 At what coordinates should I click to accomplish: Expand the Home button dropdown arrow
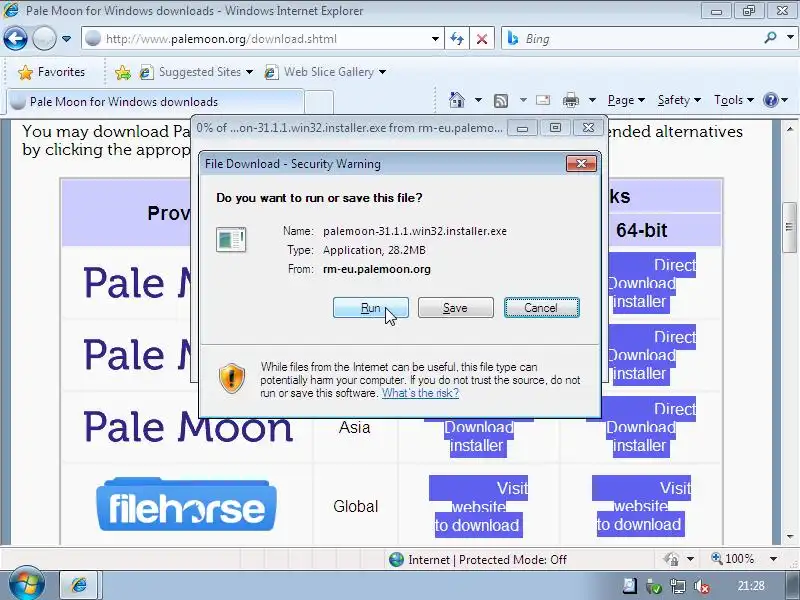pyautogui.click(x=478, y=100)
